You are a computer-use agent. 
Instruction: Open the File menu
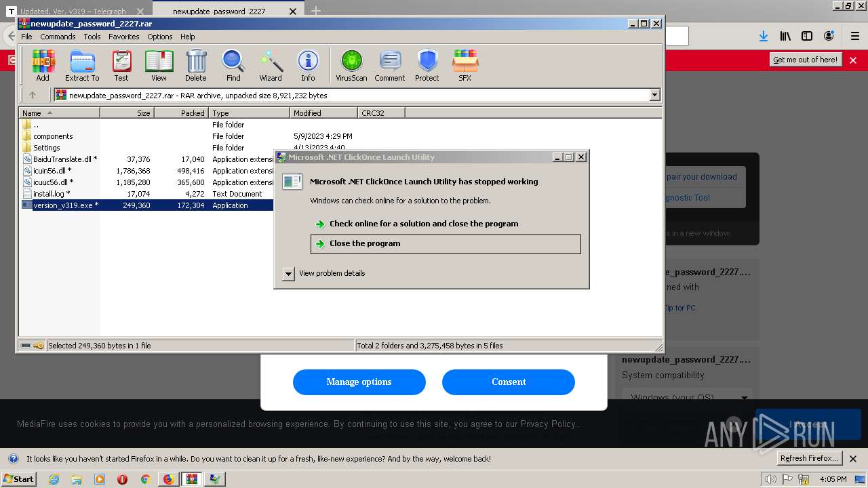click(x=26, y=37)
